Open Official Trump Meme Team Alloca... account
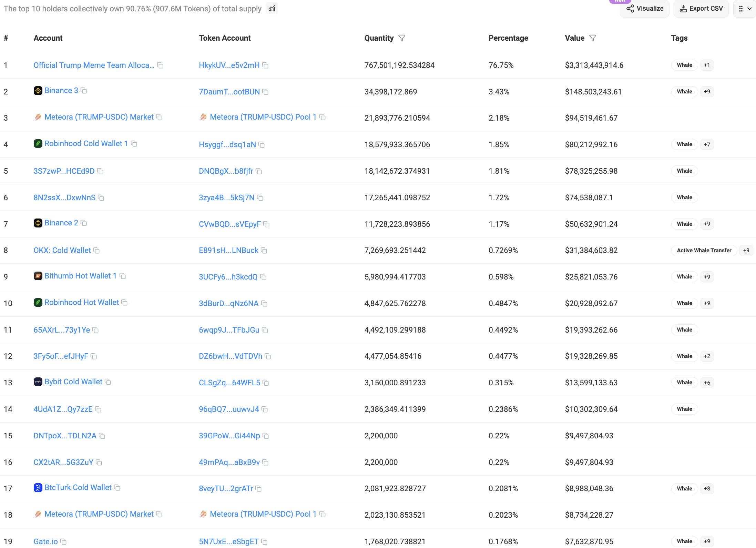This screenshot has height=548, width=756. [x=94, y=65]
